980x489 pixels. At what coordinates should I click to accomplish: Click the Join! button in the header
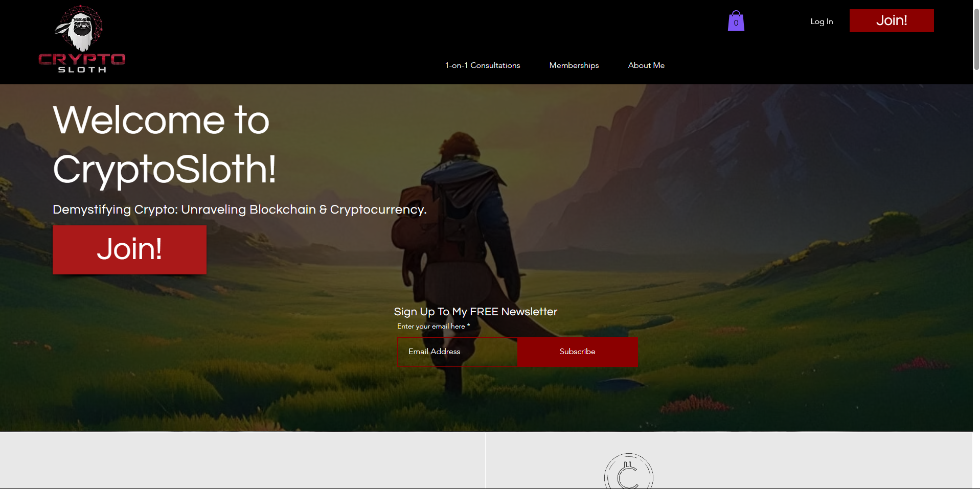tap(892, 20)
